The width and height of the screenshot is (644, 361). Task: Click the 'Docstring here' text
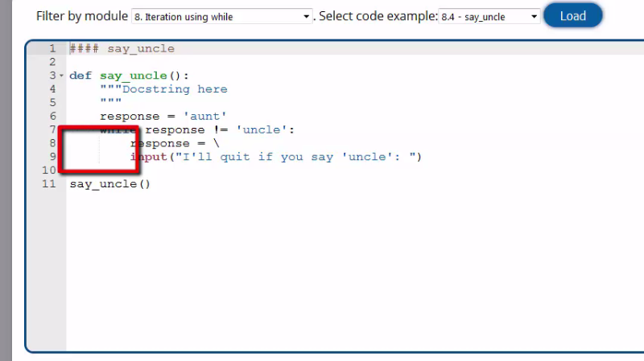pos(174,89)
